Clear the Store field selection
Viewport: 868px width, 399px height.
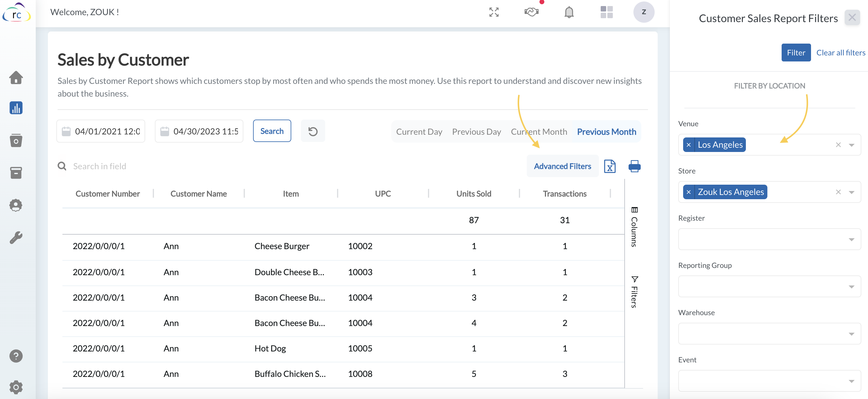pos(838,192)
